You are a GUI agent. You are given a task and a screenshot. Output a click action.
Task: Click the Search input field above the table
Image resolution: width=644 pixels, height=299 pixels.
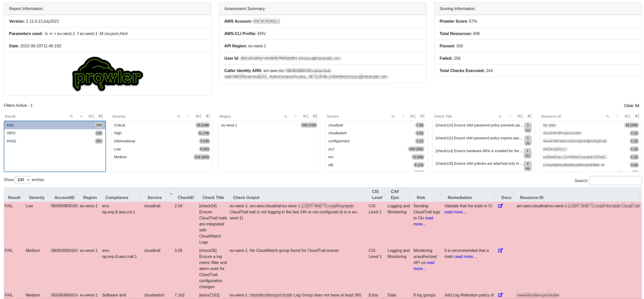point(615,180)
